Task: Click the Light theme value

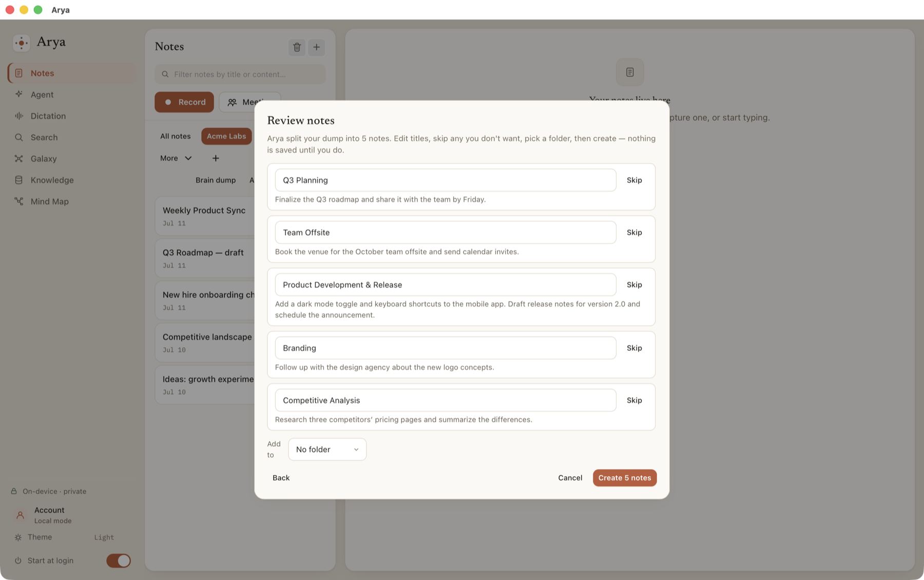Action: pyautogui.click(x=104, y=537)
